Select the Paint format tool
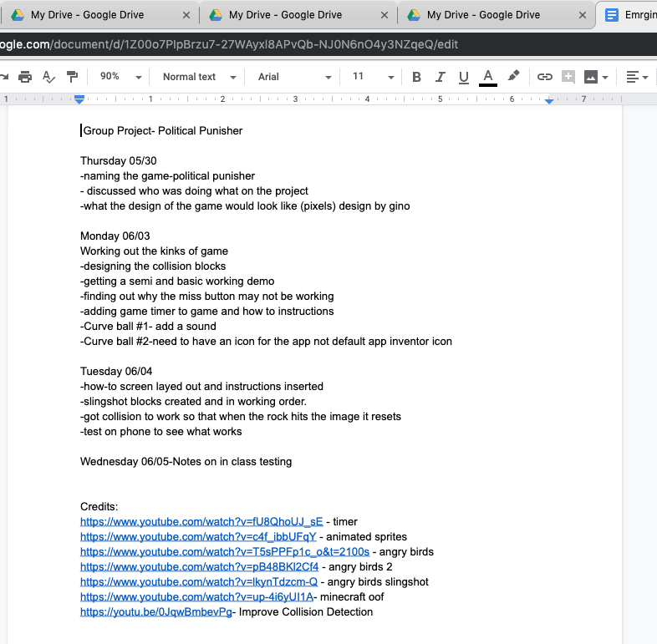This screenshot has width=657, height=644. tap(72, 77)
